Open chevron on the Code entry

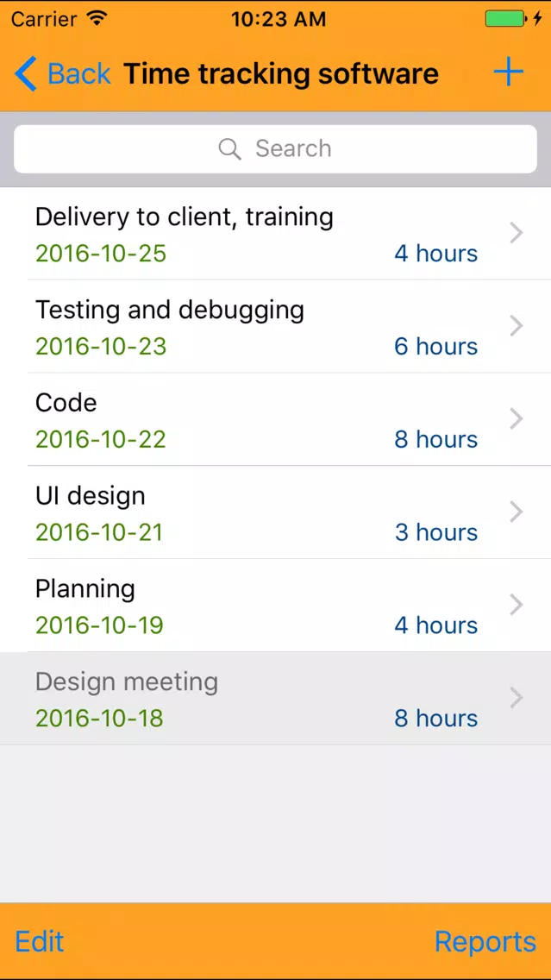coord(516,419)
